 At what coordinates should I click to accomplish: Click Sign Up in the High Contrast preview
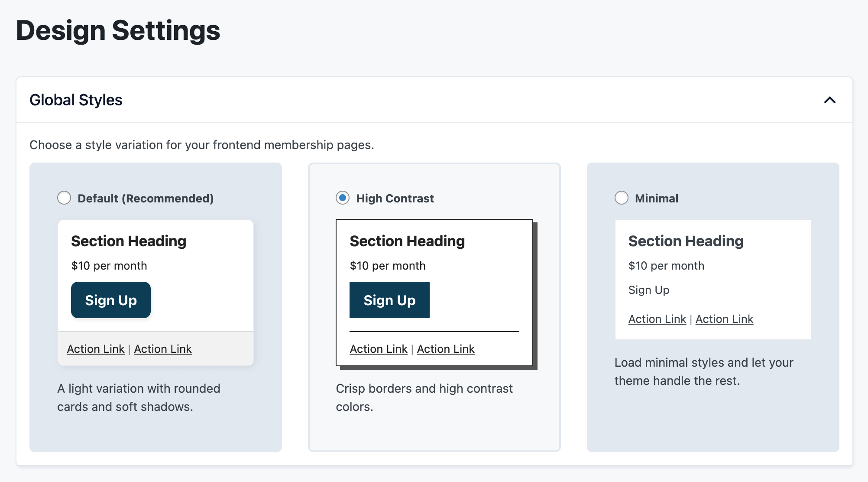(389, 300)
